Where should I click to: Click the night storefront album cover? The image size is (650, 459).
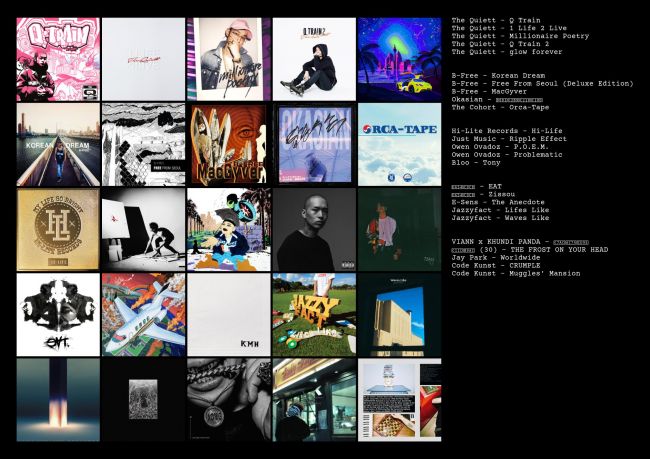pyautogui.click(x=314, y=400)
